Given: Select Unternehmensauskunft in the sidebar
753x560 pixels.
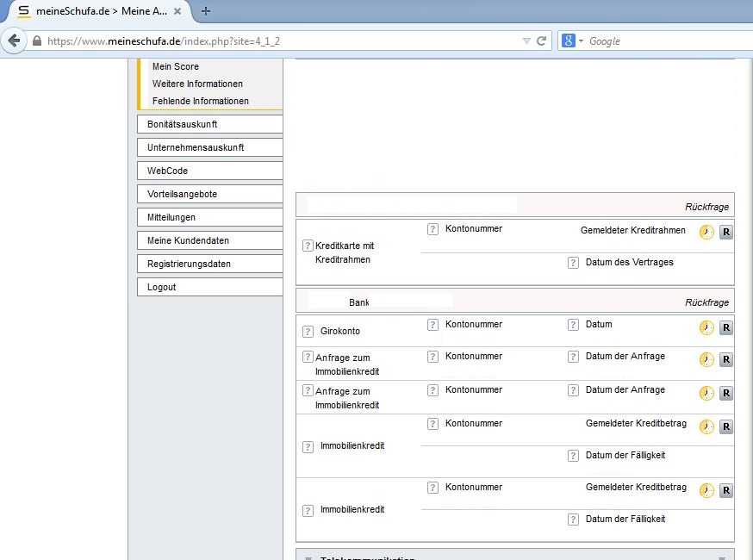Looking at the screenshot, I should pyautogui.click(x=209, y=147).
